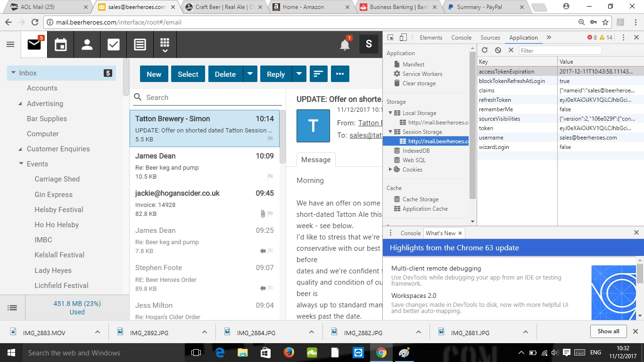Collapse the Session Storage tree node

390,132
